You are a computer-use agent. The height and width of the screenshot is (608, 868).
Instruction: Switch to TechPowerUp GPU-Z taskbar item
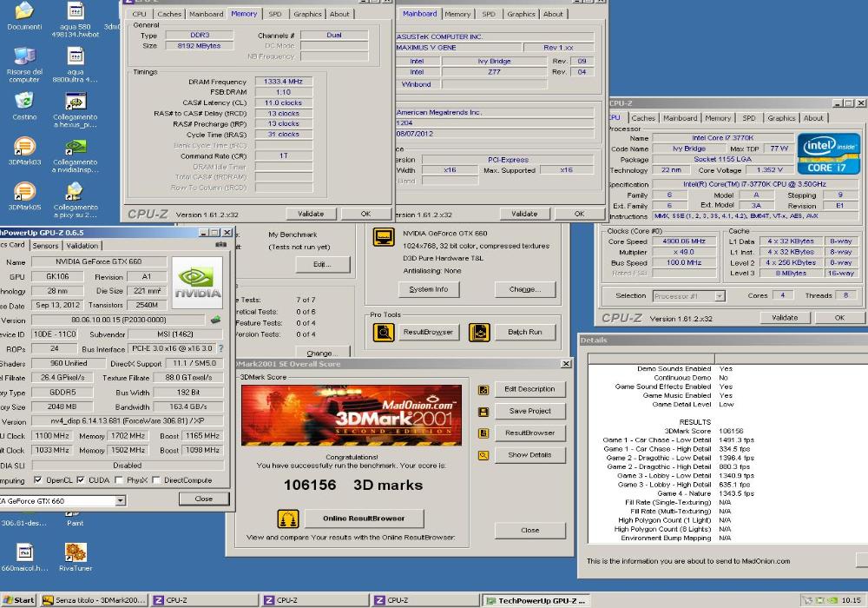(536, 600)
